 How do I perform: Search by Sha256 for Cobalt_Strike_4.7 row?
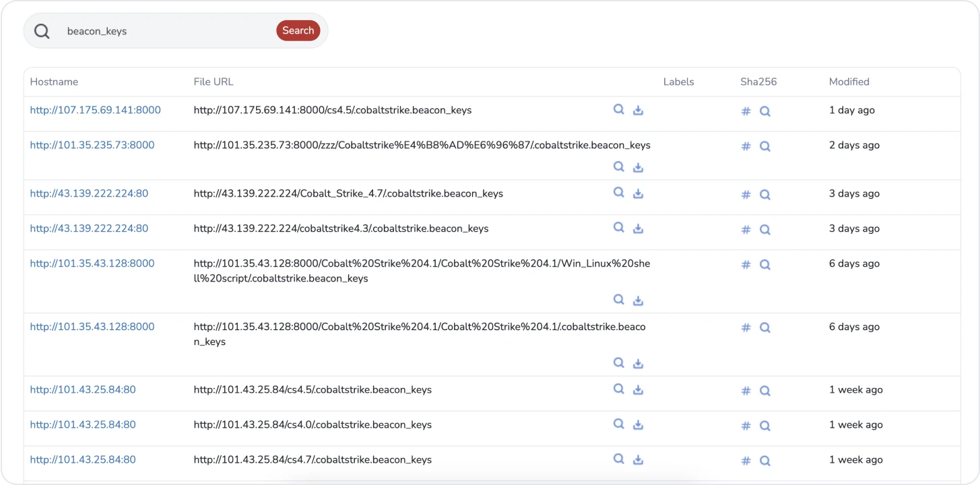pos(764,195)
